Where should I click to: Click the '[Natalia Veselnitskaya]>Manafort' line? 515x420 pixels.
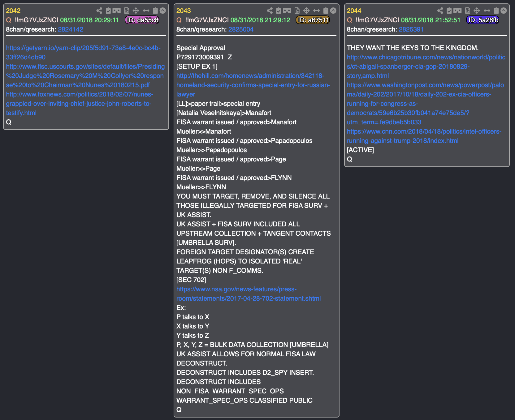224,113
